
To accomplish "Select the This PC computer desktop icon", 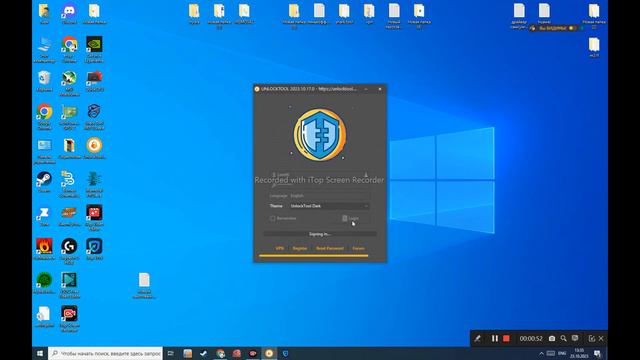I will [x=44, y=49].
